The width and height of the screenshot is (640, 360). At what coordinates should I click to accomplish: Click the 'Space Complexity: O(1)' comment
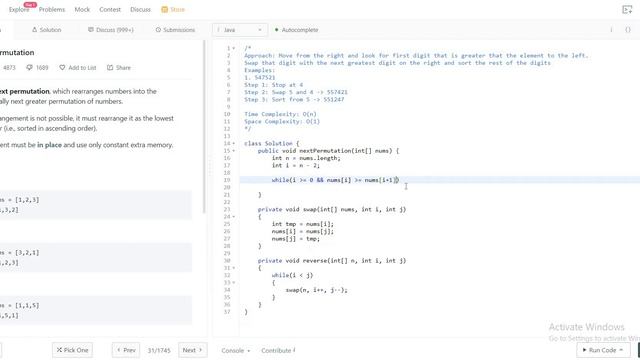click(282, 122)
